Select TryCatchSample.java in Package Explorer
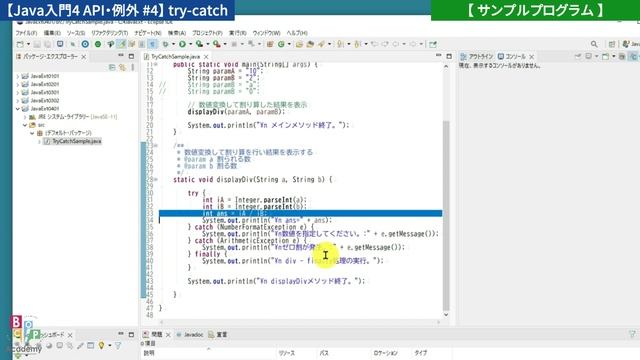 (76, 141)
